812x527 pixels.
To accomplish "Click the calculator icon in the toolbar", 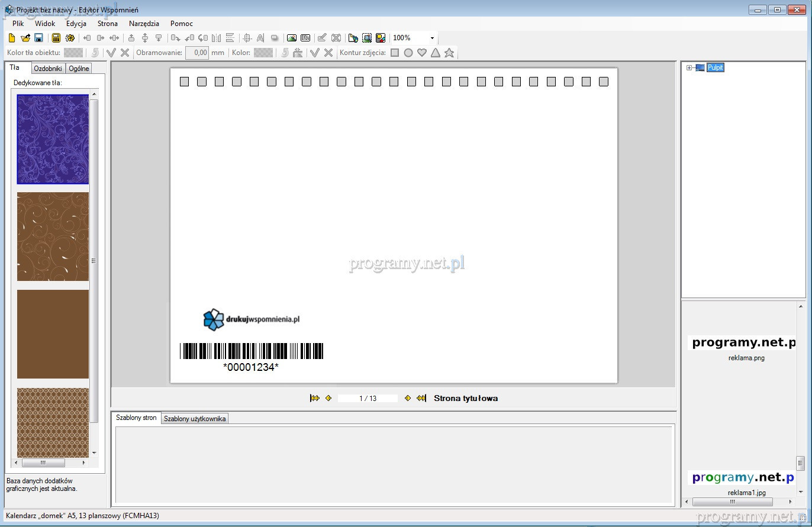I will click(x=56, y=38).
